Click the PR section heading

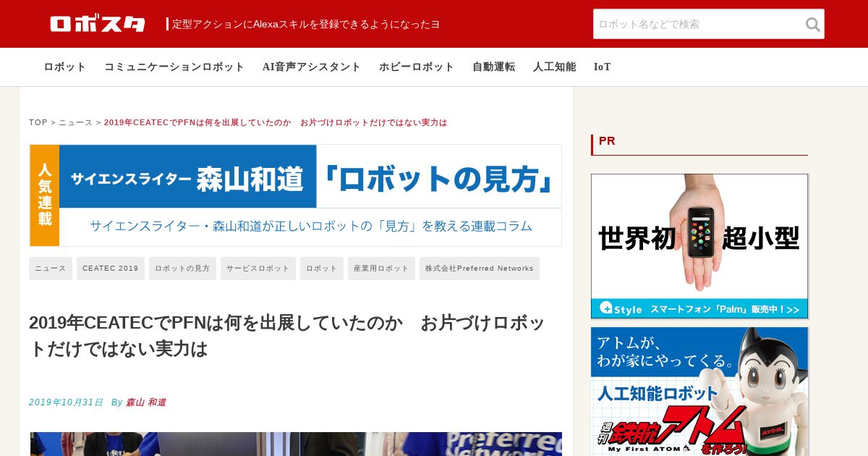[607, 141]
